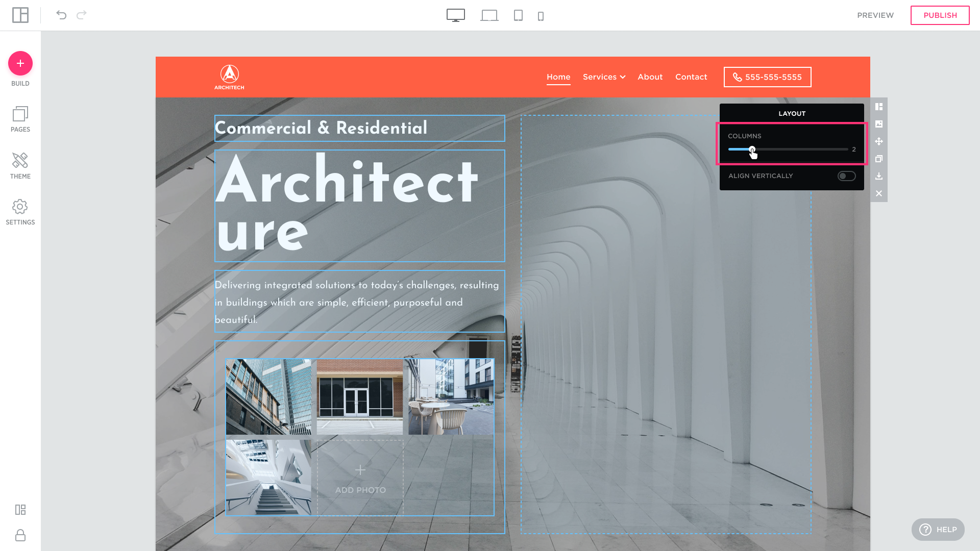Click the pink Build plus button

pyautogui.click(x=20, y=63)
